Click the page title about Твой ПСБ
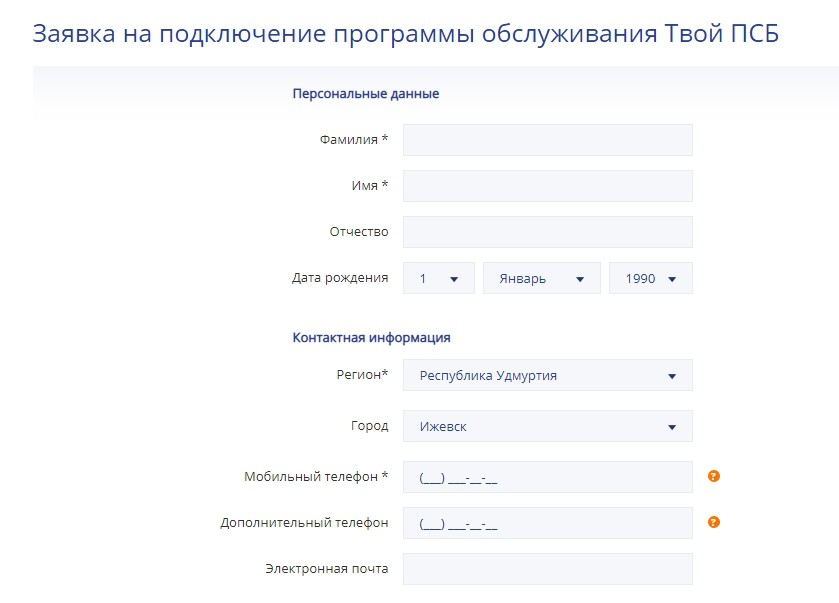 point(405,33)
